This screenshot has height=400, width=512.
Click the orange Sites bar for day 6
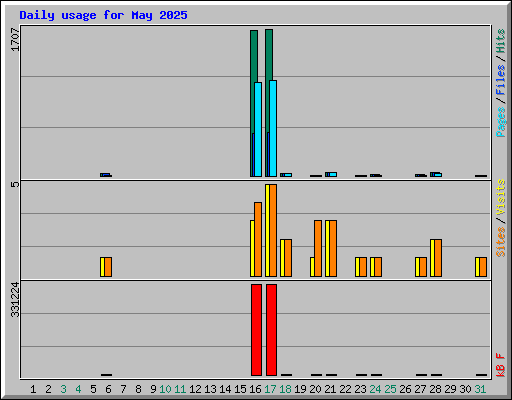[108, 267]
